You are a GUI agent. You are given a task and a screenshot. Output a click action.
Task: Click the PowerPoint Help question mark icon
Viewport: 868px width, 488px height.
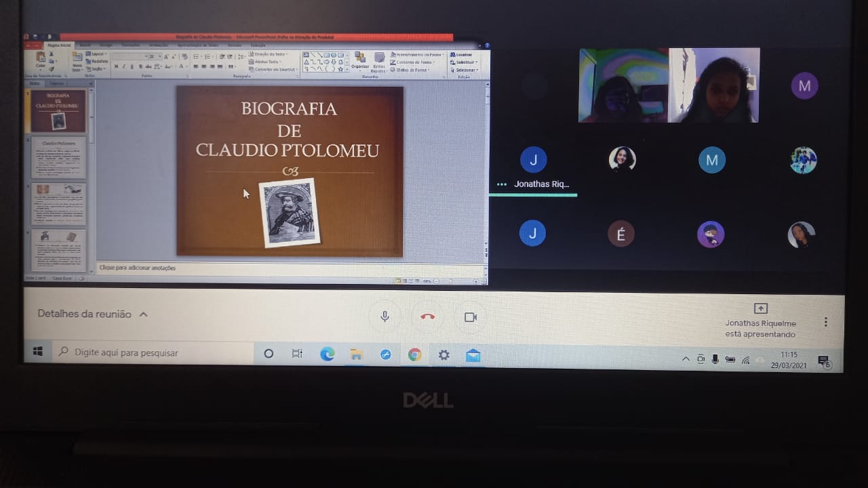coord(487,45)
